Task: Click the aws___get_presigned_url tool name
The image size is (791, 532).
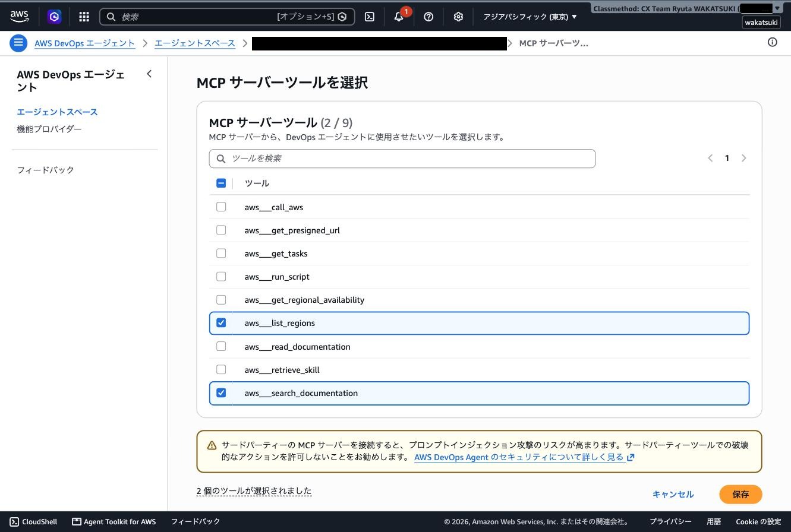Action: point(292,230)
